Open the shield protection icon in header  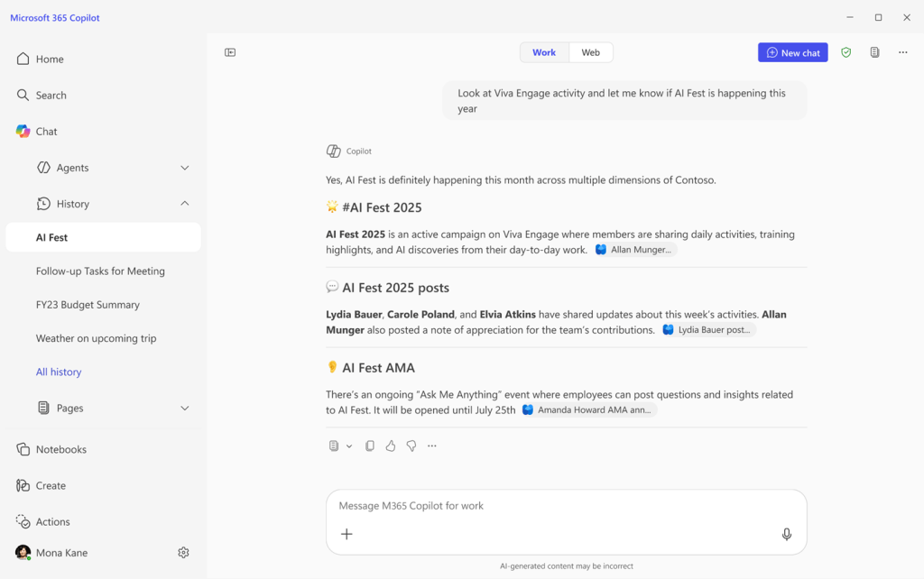pyautogui.click(x=845, y=52)
